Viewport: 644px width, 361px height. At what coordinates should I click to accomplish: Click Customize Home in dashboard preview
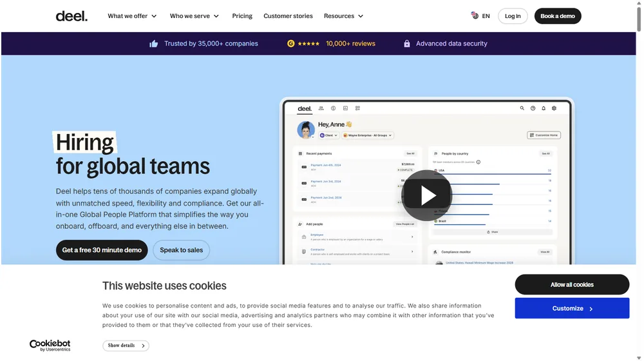[x=544, y=135]
